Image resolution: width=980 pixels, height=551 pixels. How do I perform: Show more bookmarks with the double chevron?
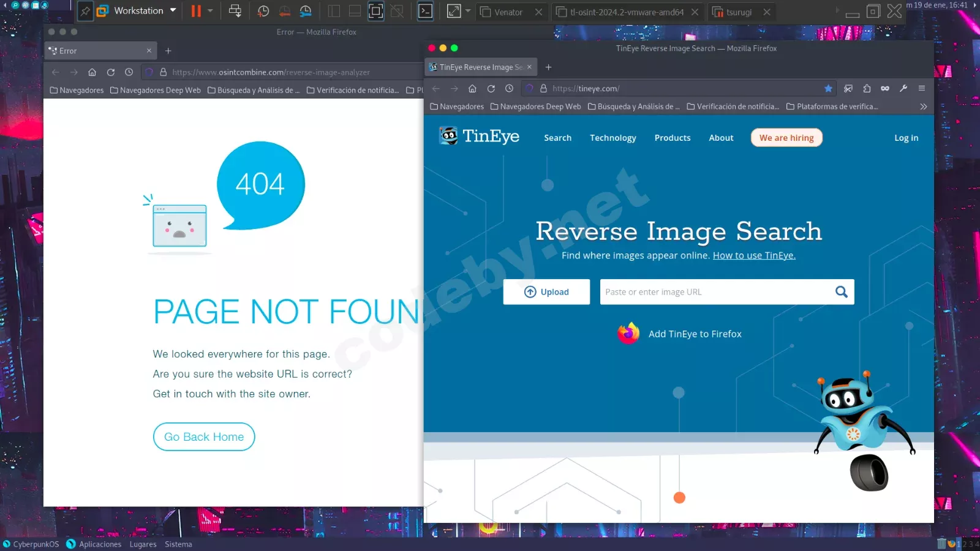(x=924, y=107)
